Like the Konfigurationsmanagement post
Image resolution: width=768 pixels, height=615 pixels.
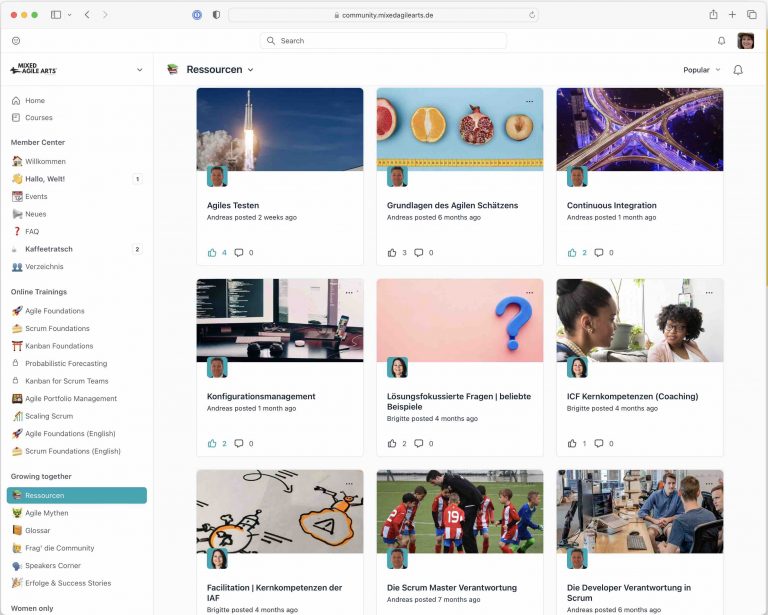(x=212, y=444)
